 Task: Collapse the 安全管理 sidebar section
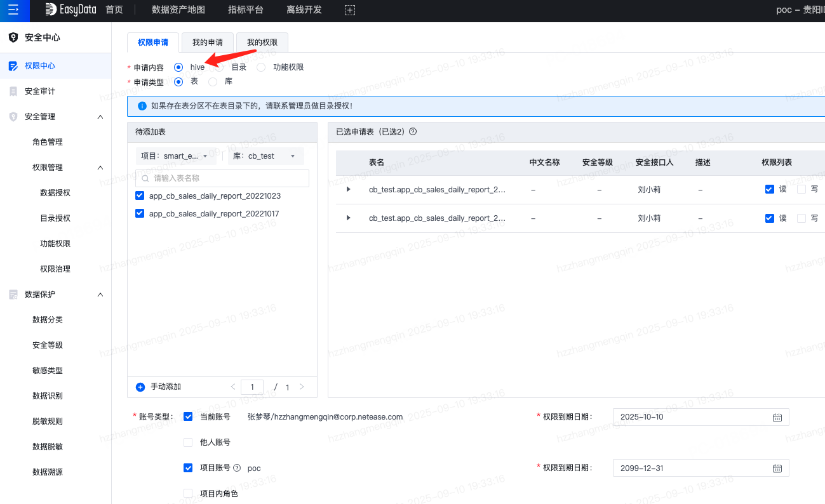coord(100,117)
